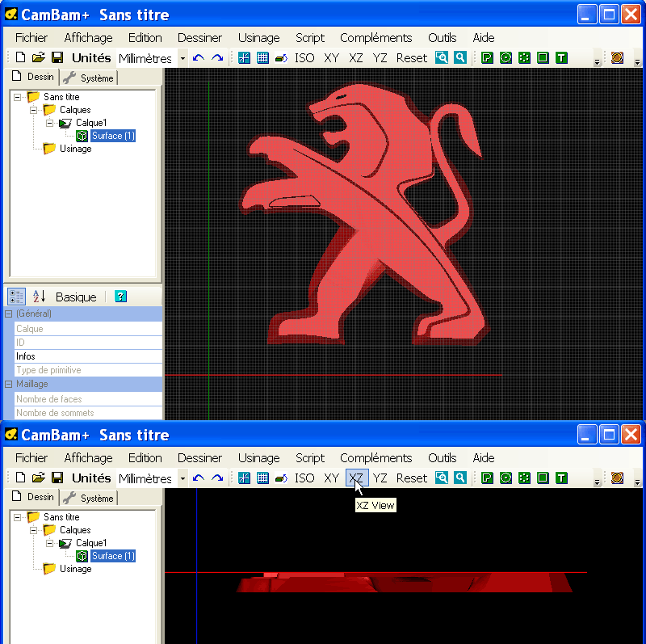Open Unités dropdown arrow in top window

click(182, 58)
